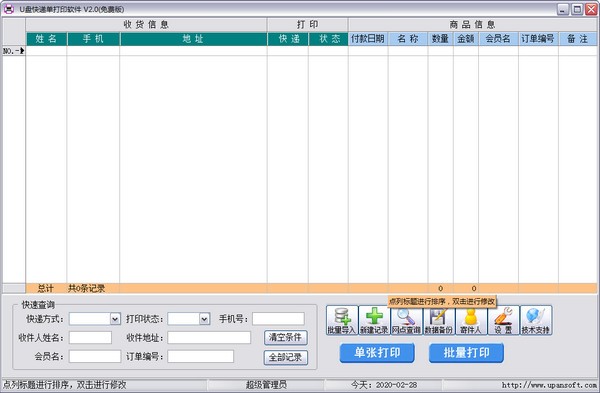Sort by the 订单编号 column header
The width and height of the screenshot is (600, 393).
coord(538,39)
